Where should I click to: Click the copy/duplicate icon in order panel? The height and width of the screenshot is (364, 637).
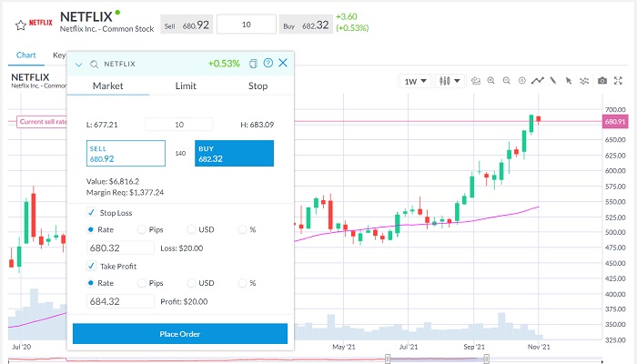[253, 64]
